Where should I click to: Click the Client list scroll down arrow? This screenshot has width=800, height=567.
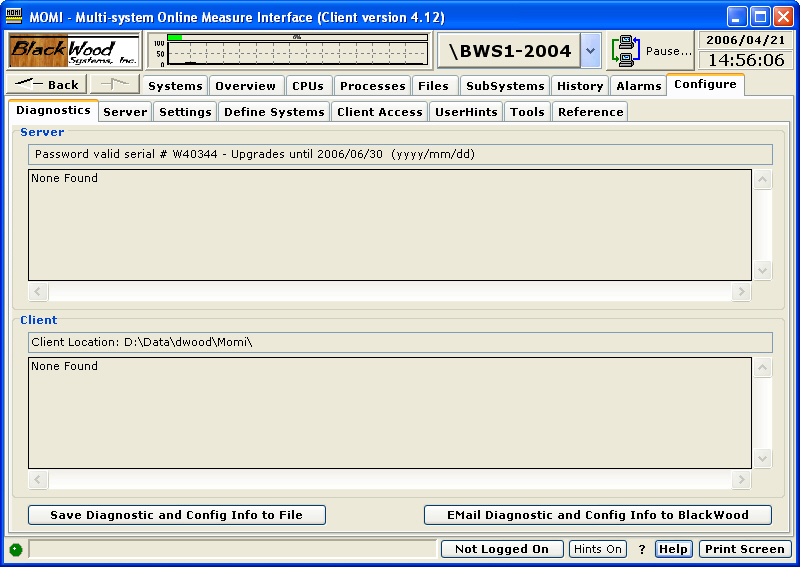click(x=762, y=458)
